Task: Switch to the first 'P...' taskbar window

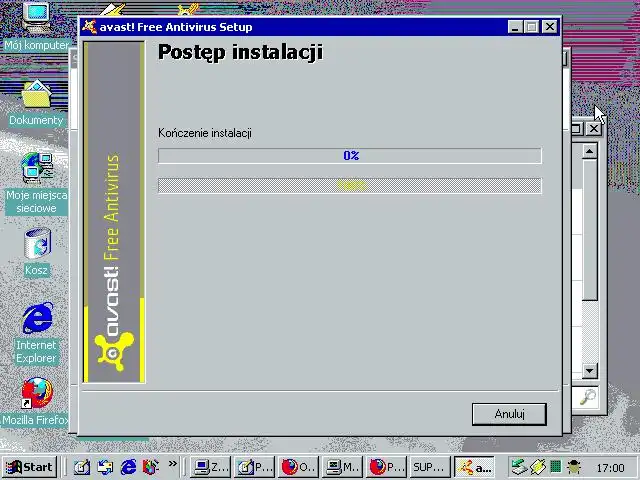Action: [255, 467]
